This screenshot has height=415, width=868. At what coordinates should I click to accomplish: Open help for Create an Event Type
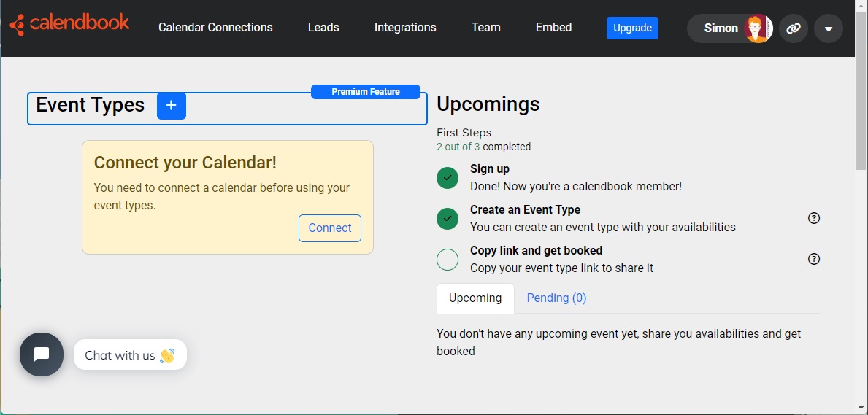point(814,218)
